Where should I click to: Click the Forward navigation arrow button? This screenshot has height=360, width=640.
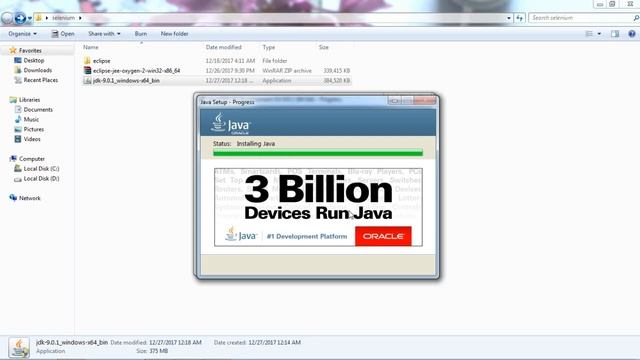coord(20,18)
